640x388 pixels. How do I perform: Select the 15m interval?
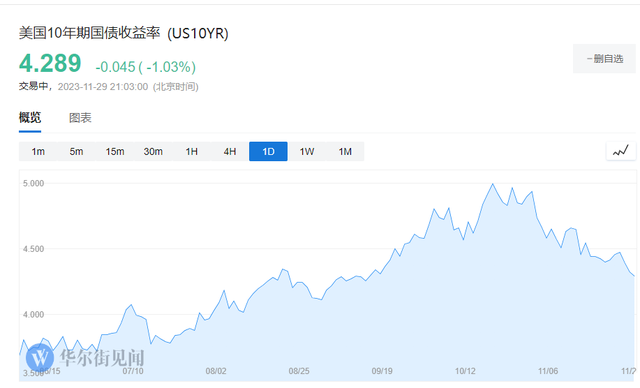click(115, 151)
